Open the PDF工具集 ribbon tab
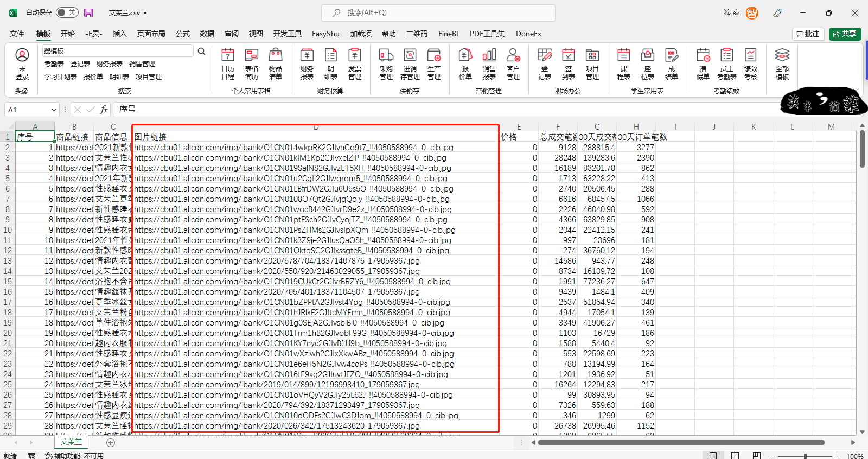 point(487,34)
